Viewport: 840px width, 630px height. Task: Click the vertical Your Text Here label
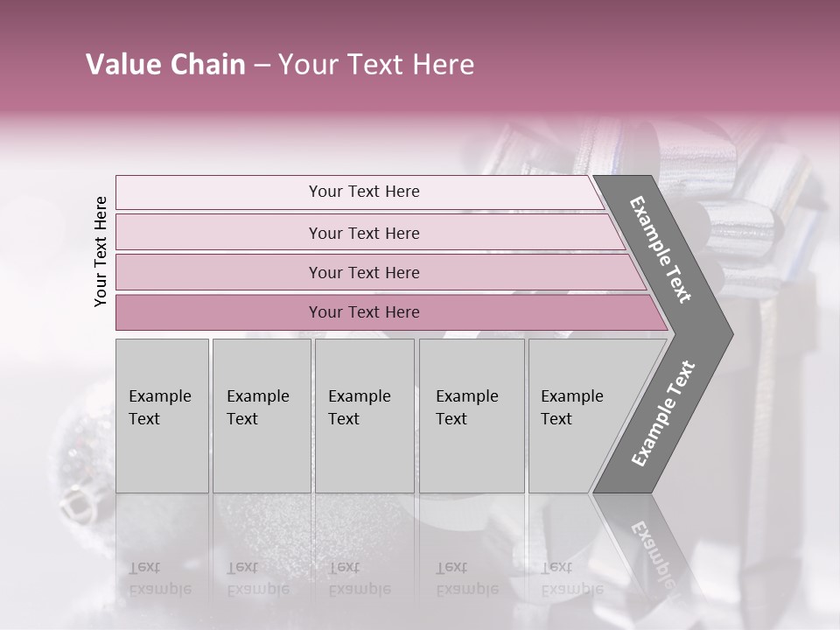(x=101, y=251)
